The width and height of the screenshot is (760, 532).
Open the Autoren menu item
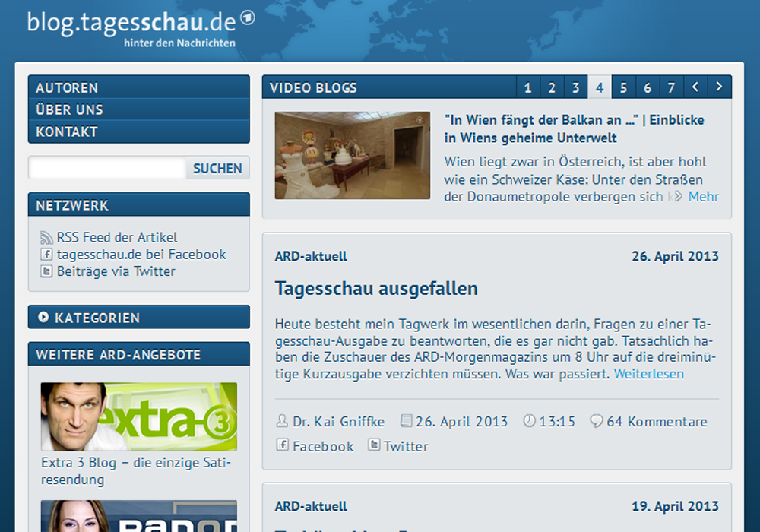[x=139, y=87]
